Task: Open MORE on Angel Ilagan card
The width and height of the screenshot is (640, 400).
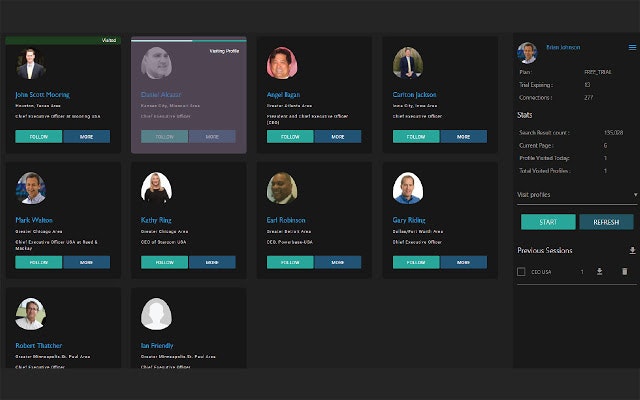Action: pyautogui.click(x=338, y=136)
